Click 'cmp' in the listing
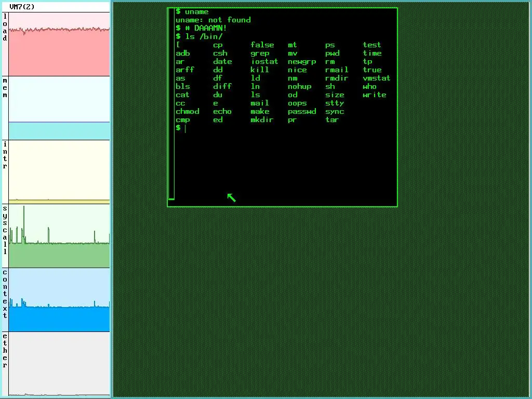 point(182,120)
